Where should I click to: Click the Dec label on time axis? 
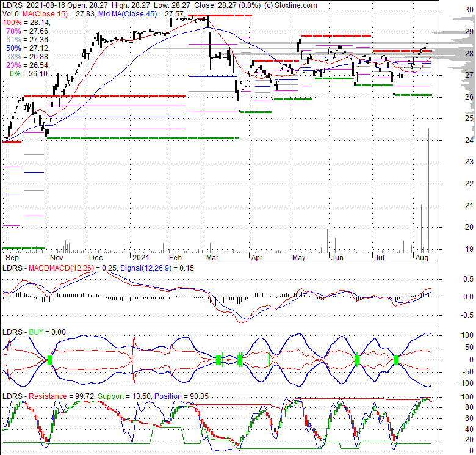(96, 258)
